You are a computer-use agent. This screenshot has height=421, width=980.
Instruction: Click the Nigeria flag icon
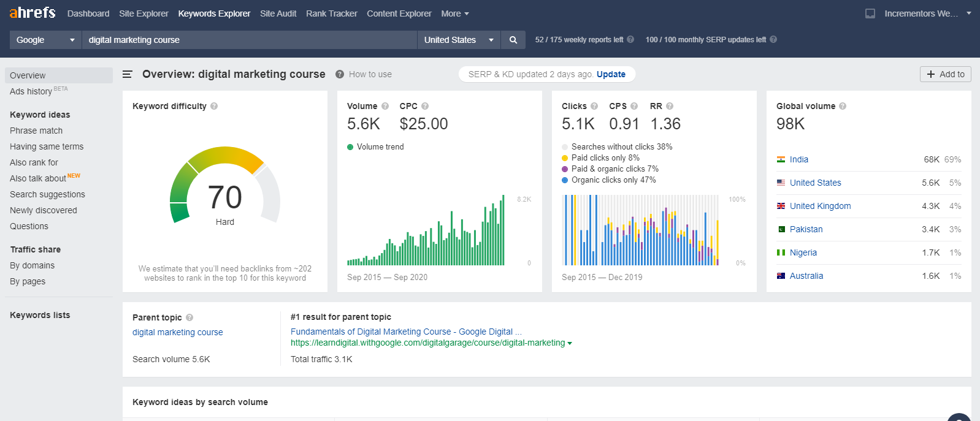click(x=781, y=252)
